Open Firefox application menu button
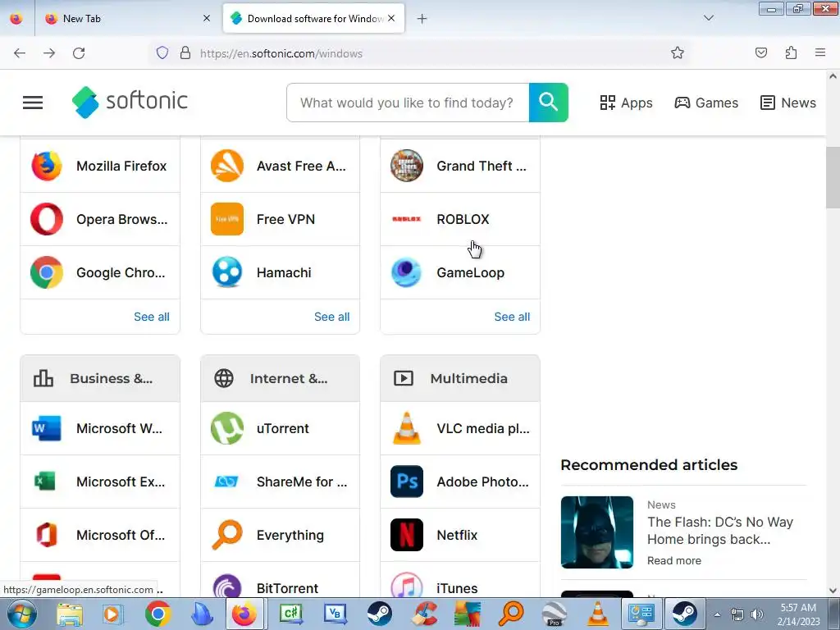 [x=820, y=53]
